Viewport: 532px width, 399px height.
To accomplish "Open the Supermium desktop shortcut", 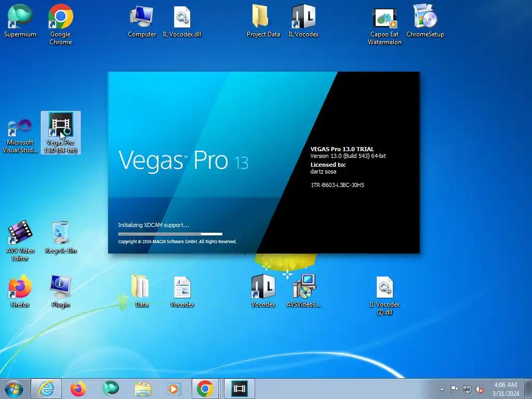I will [20, 21].
